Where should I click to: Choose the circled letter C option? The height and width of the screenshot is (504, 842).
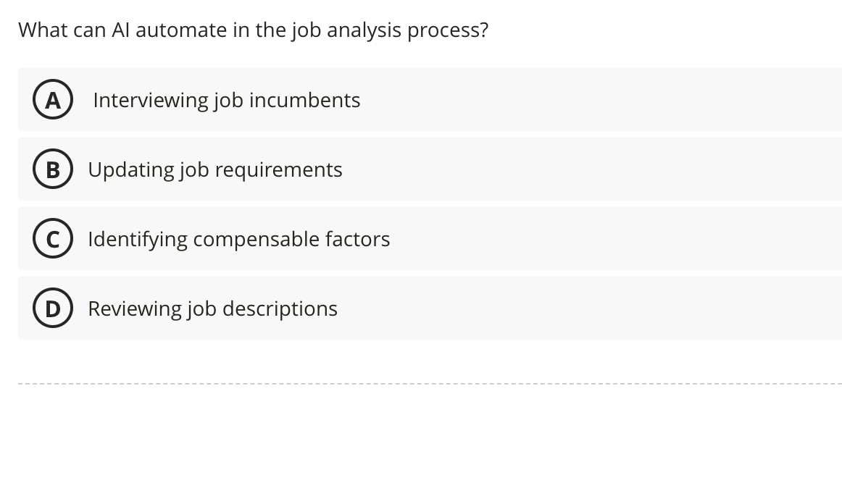tap(52, 239)
